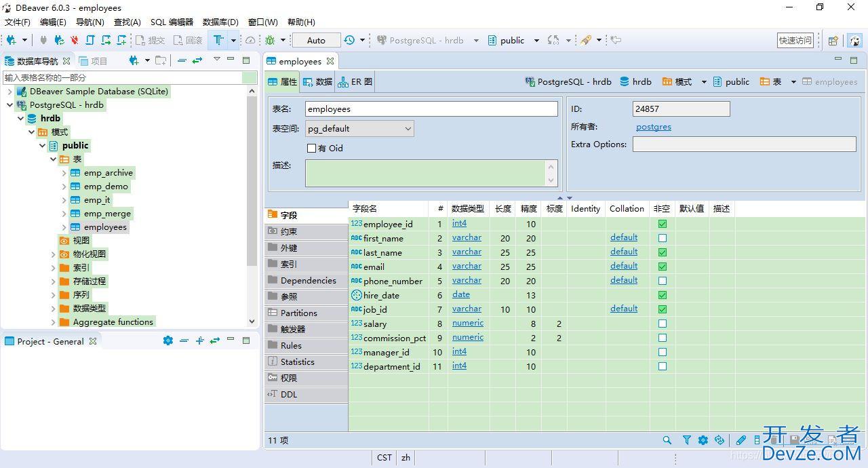This screenshot has width=868, height=468.
Task: Click the transaction log clock icon
Action: [x=349, y=40]
